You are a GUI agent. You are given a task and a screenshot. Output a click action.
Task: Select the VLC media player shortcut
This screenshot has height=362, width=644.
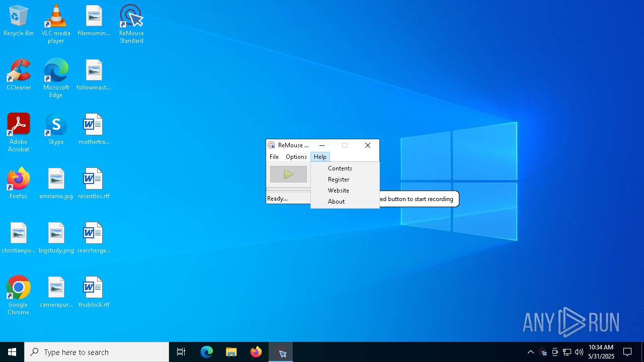(56, 24)
